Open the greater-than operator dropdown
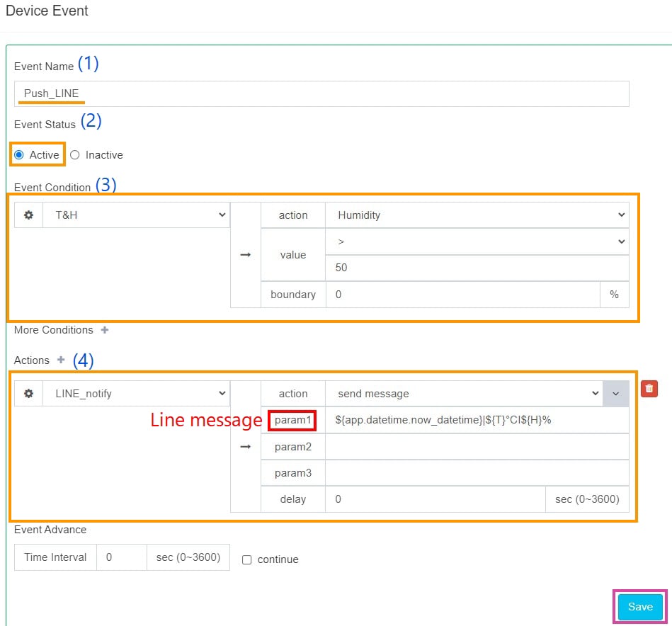This screenshot has width=672, height=626. (x=477, y=241)
